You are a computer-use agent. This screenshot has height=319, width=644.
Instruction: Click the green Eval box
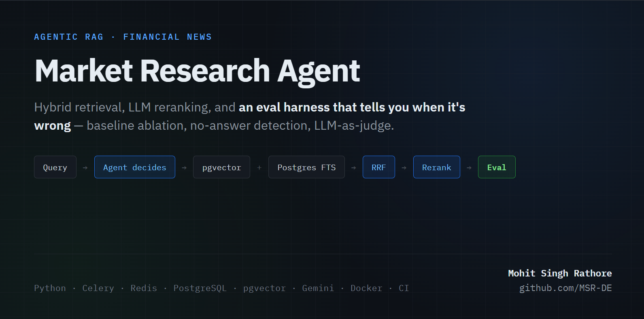497,167
